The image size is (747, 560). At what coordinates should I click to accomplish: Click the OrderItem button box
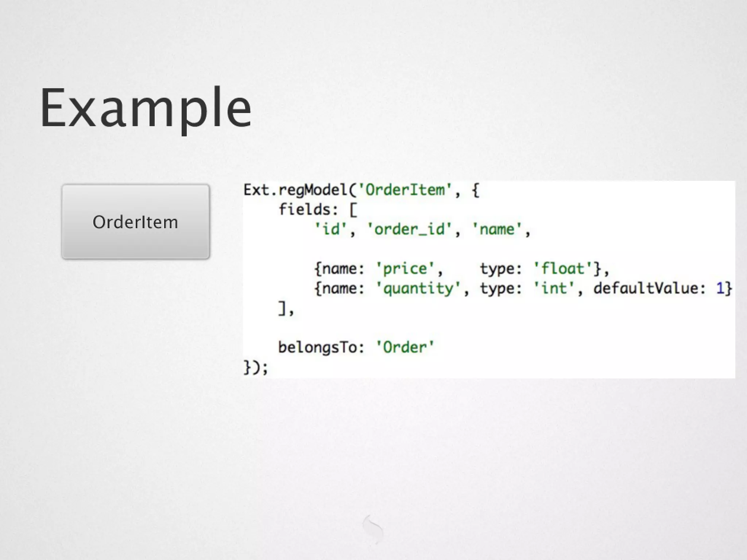(135, 222)
